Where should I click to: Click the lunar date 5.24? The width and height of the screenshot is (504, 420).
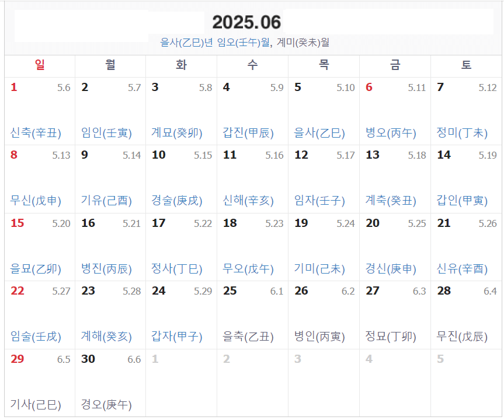[346, 223]
